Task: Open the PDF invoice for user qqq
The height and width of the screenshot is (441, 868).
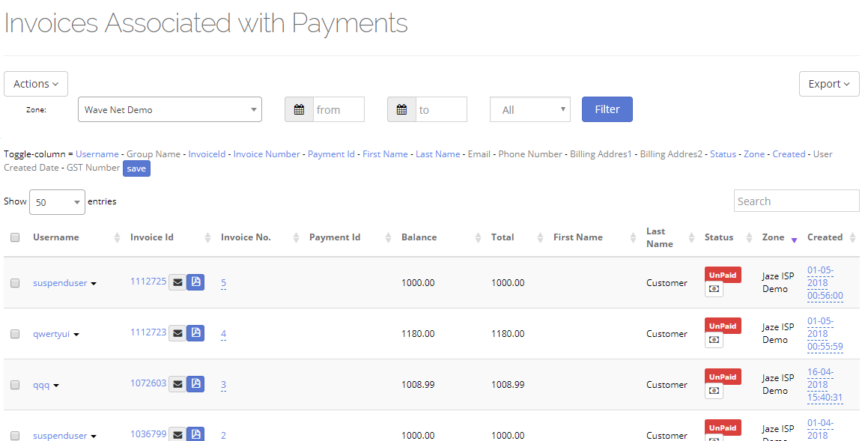Action: pyautogui.click(x=195, y=383)
